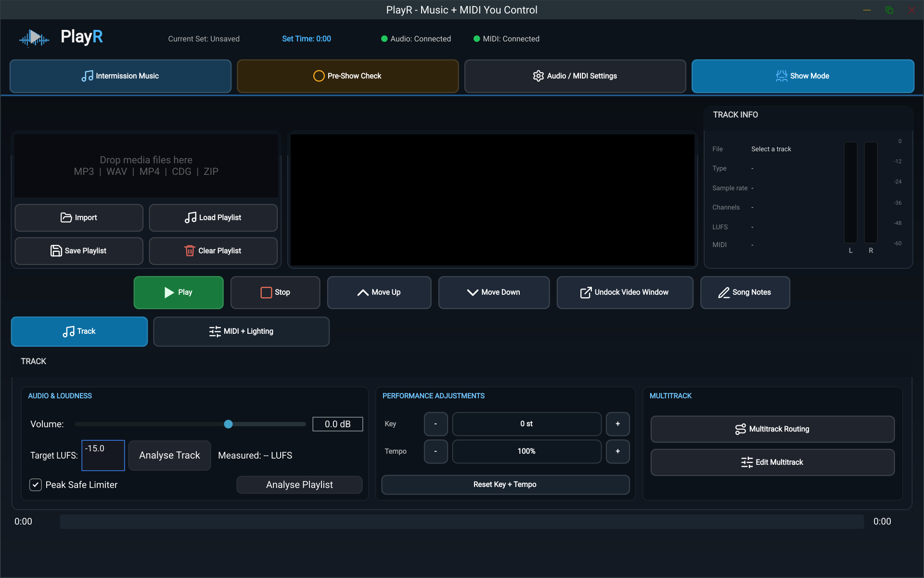
Task: Click the Multitrack Routing icon
Action: click(741, 429)
